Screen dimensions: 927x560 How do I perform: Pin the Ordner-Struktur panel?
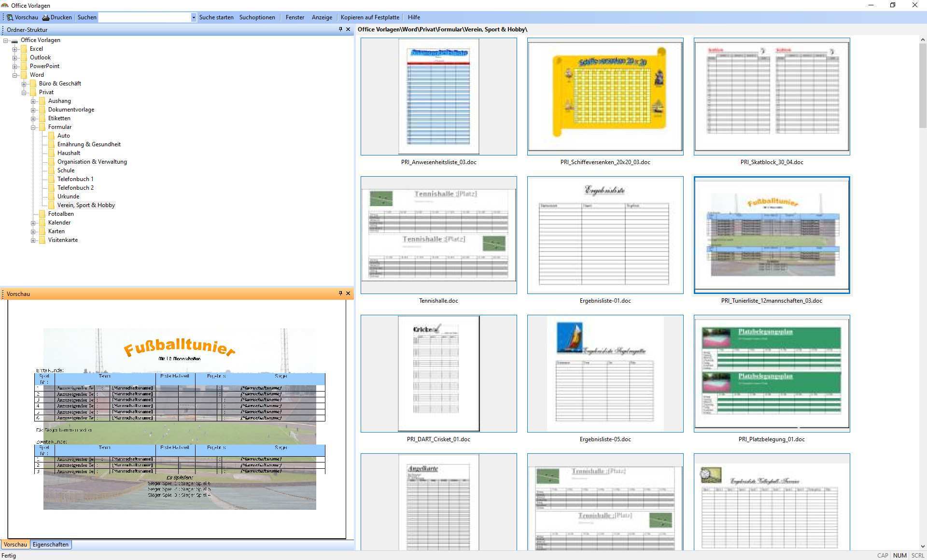[340, 29]
